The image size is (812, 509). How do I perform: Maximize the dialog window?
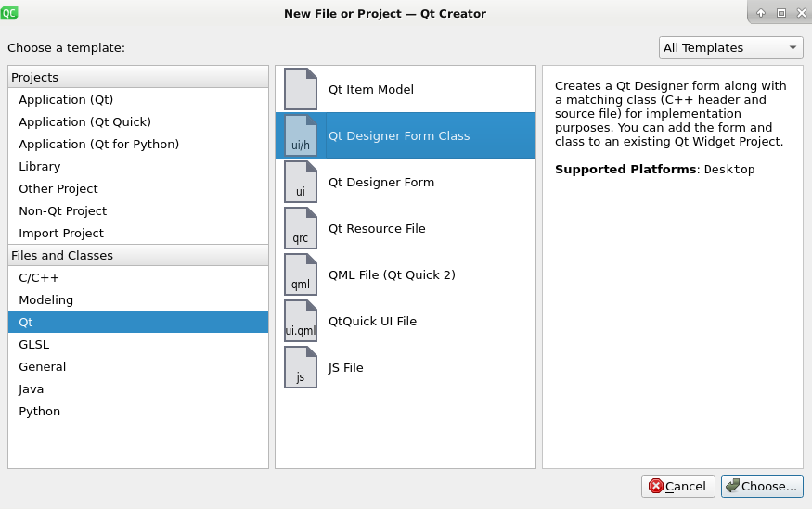[781, 13]
